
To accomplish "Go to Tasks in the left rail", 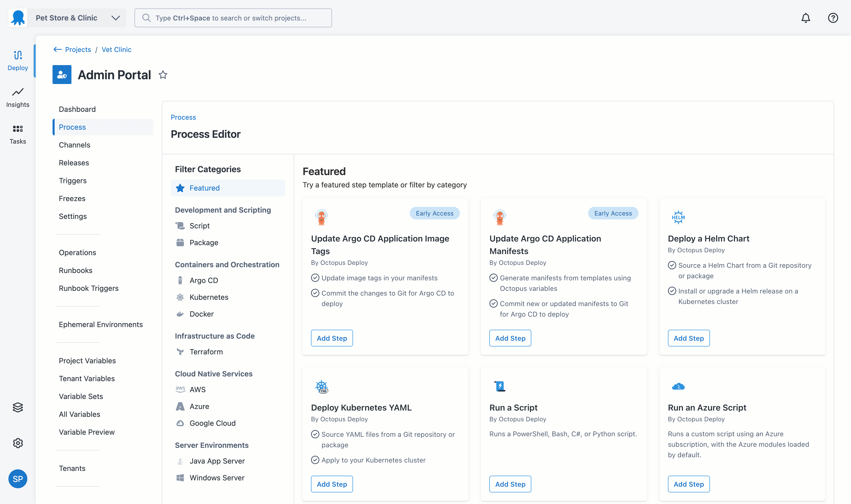I will (18, 134).
